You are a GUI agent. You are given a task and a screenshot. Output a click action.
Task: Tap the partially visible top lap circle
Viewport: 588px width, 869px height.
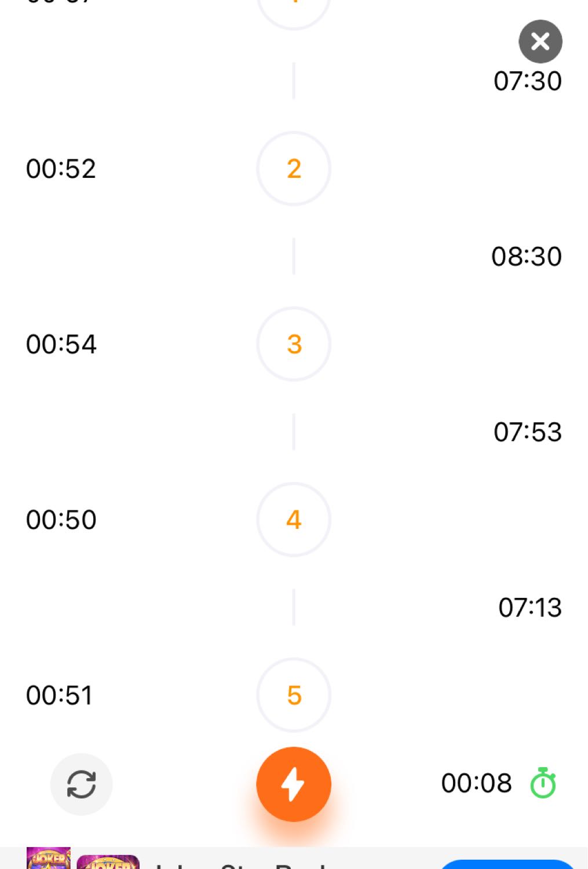[294, 12]
